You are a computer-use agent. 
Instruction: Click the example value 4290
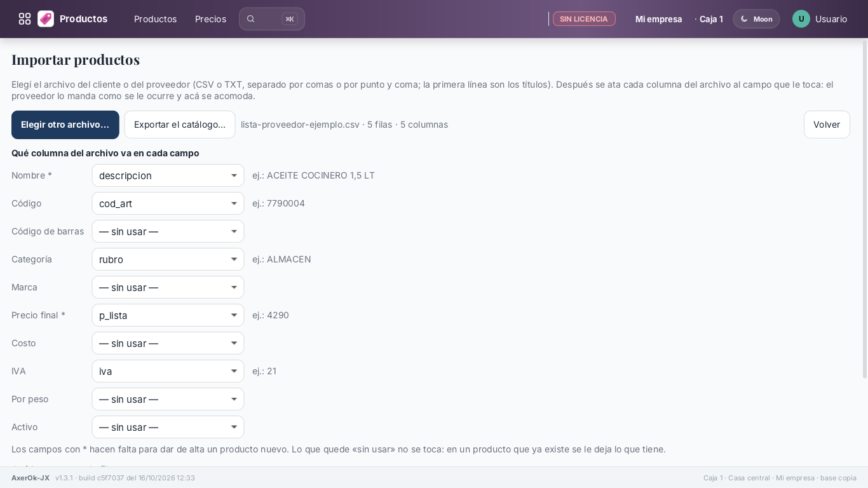click(x=278, y=315)
